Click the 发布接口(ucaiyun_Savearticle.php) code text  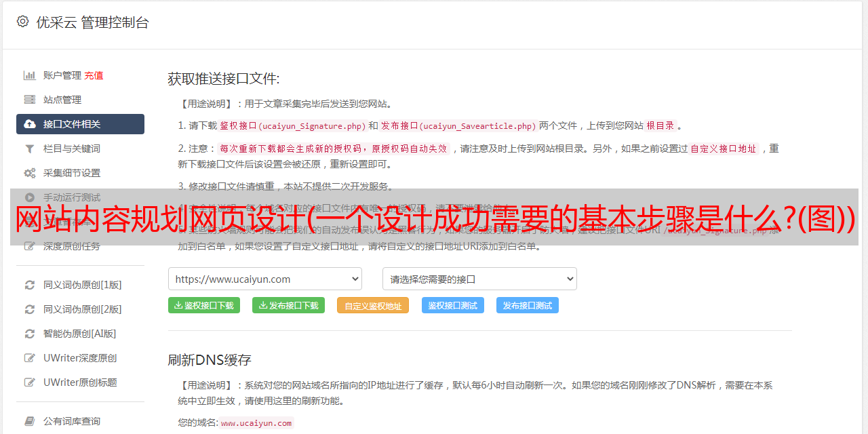[458, 125]
